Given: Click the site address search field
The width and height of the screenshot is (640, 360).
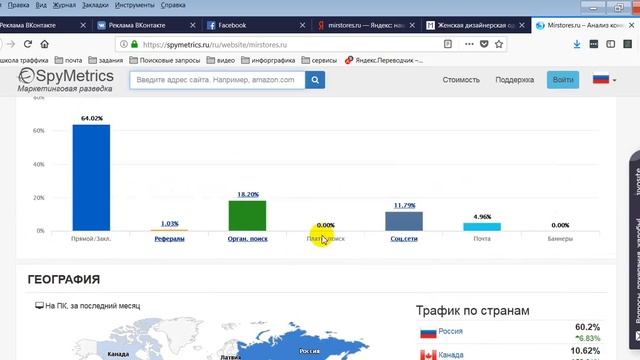Looking at the screenshot, I should click(x=217, y=80).
